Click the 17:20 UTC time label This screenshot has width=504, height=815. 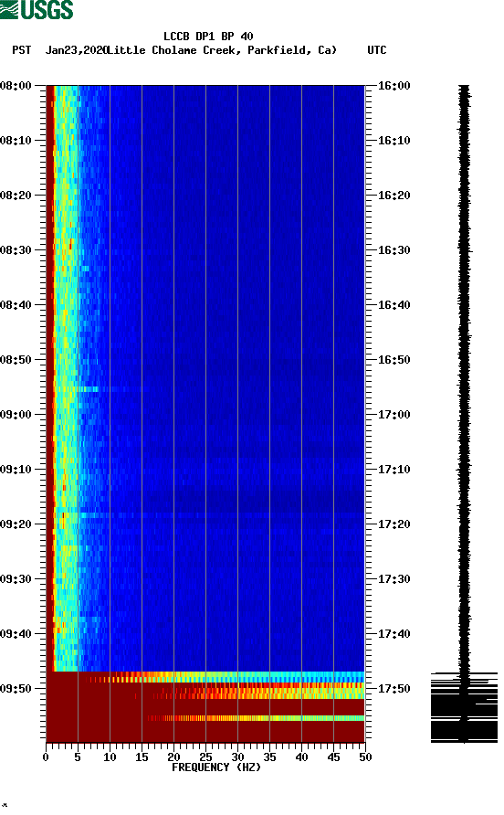[x=394, y=524]
